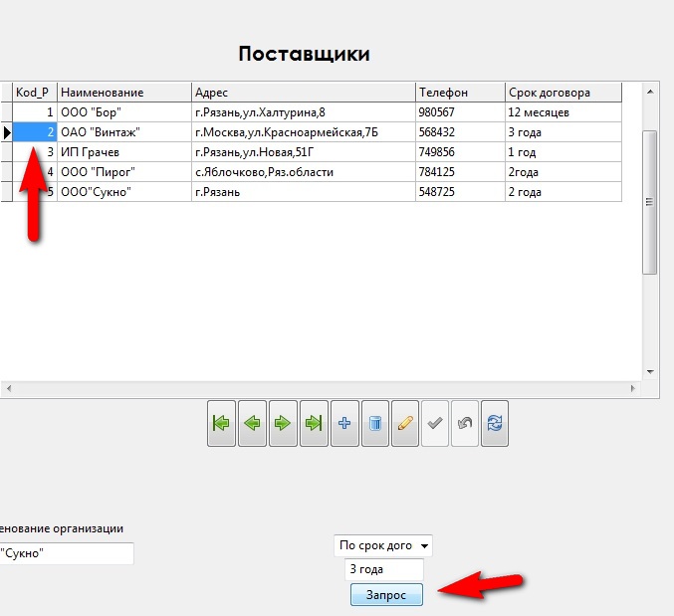The width and height of the screenshot is (674, 616).
Task: Select phone cell 749856
Action: coord(460,152)
